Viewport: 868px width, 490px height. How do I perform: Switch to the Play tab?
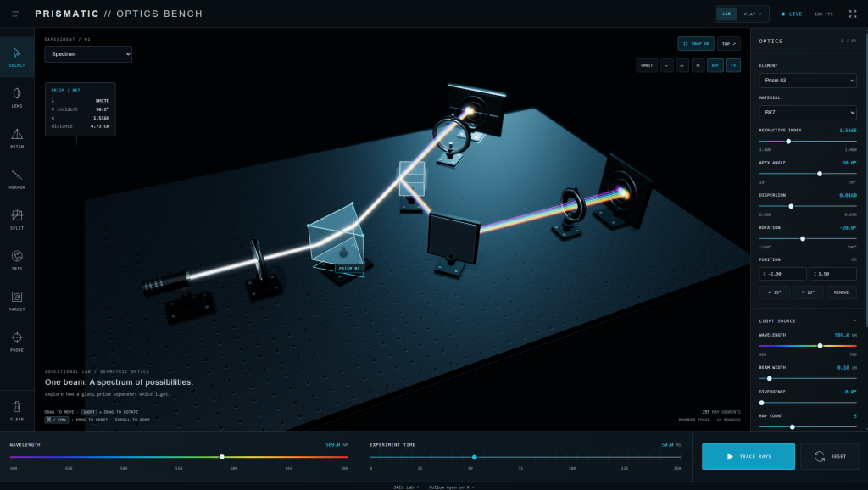tap(753, 14)
